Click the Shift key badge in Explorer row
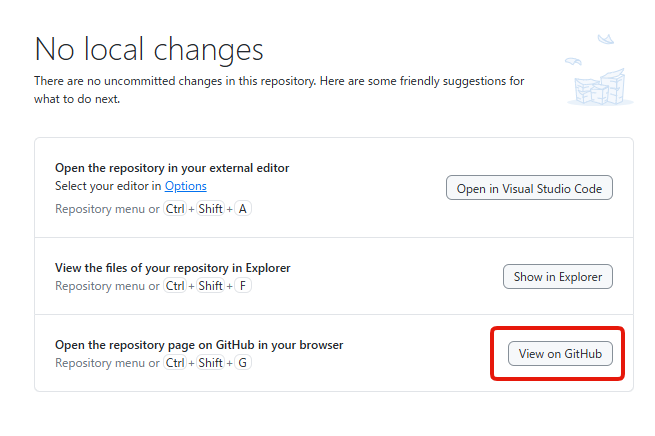 pyautogui.click(x=210, y=286)
